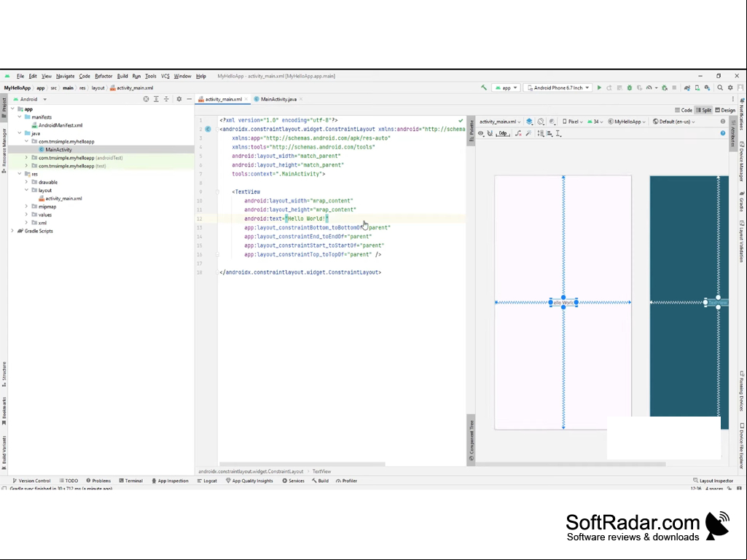This screenshot has height=560, width=747.
Task: Open the Profiler tool window
Action: (346, 481)
